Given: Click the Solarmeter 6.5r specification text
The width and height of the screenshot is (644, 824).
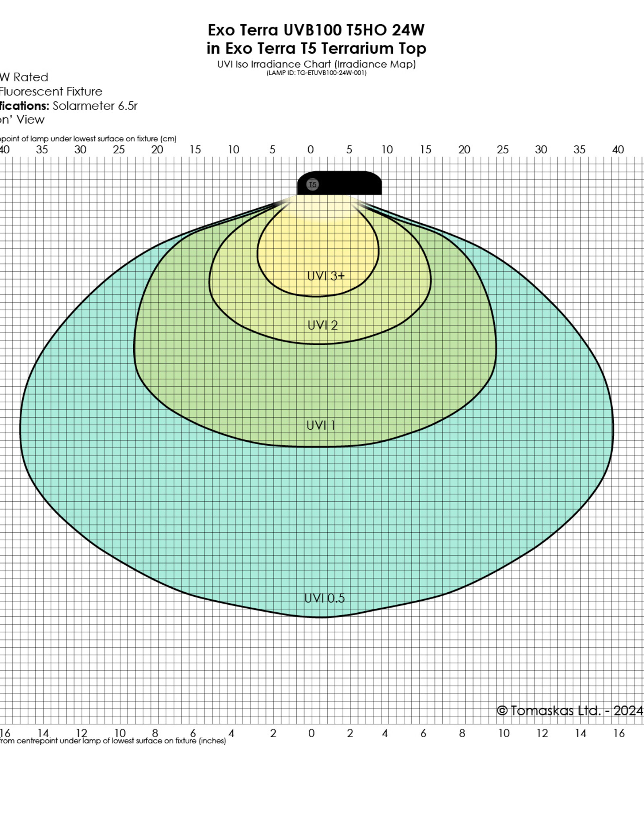Looking at the screenshot, I should [95, 106].
